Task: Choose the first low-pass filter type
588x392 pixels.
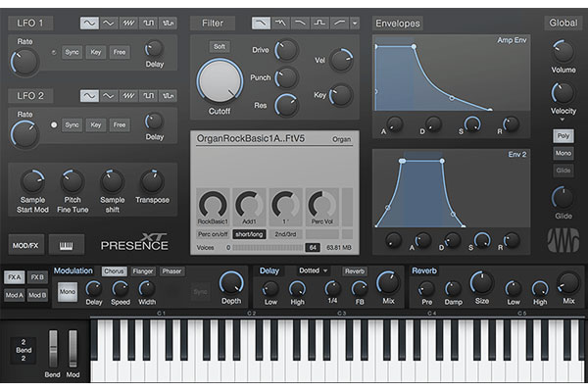Action: pos(261,24)
